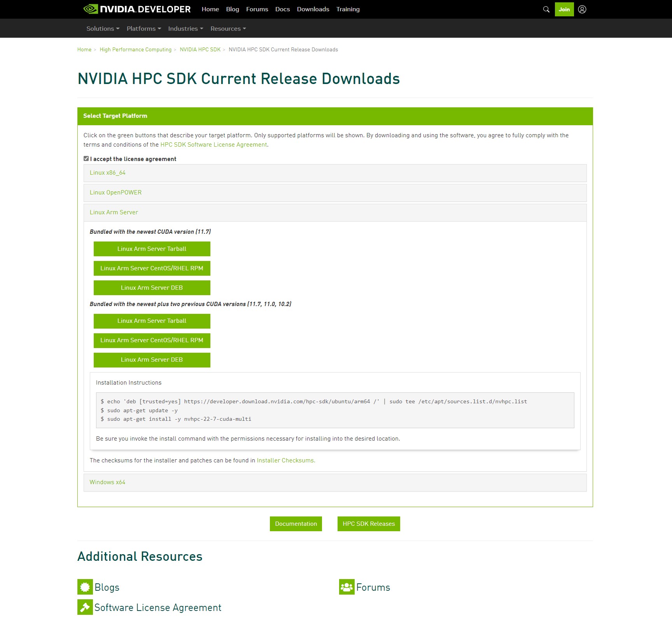The height and width of the screenshot is (630, 672).
Task: Click the 'Additional Resources' heading
Action: coord(140,556)
